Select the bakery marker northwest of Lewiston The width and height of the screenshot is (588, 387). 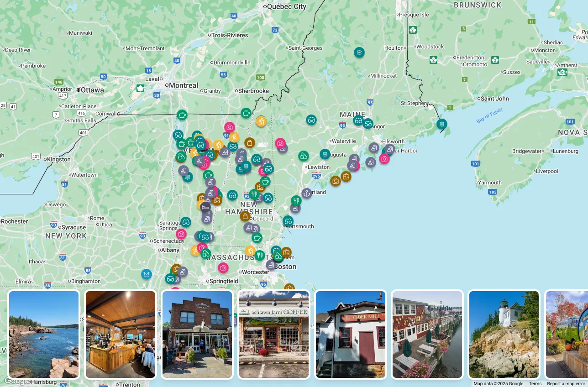point(304,156)
